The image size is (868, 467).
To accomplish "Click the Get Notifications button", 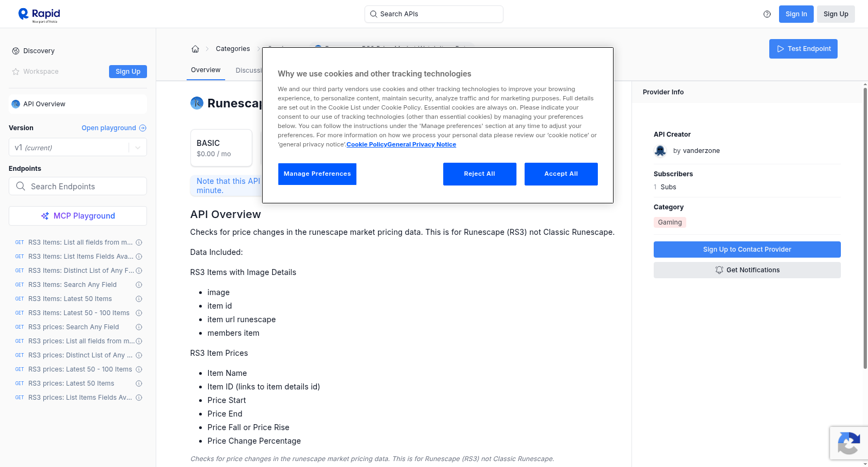I will click(x=747, y=270).
